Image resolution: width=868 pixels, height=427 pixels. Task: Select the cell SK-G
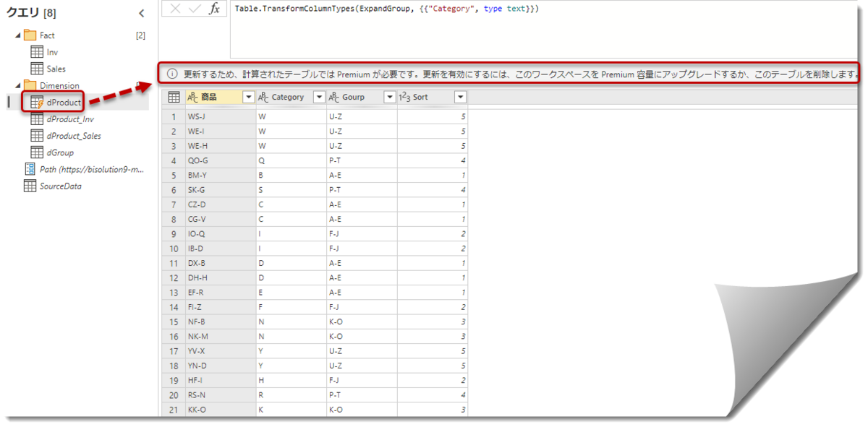pyautogui.click(x=220, y=189)
